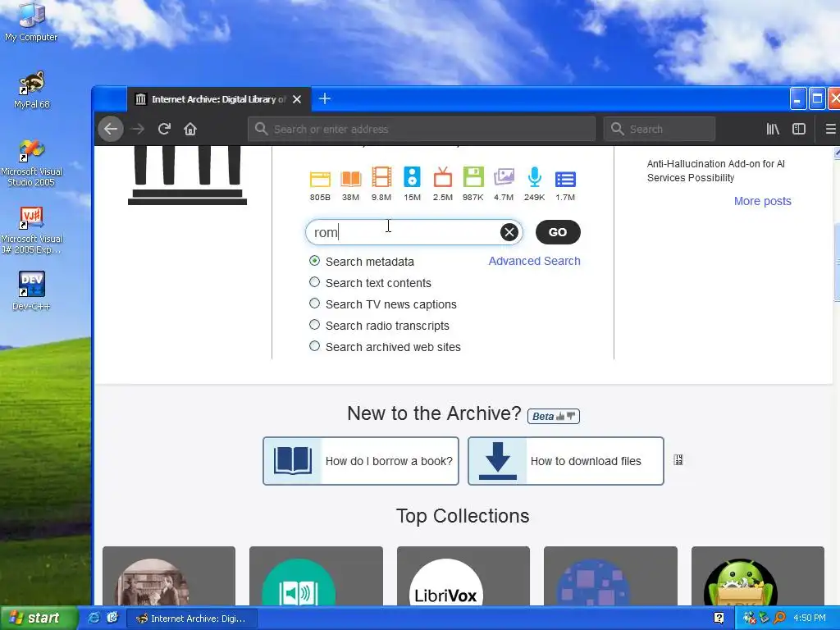Open a new tab with the plus icon
The width and height of the screenshot is (840, 630).
325,98
